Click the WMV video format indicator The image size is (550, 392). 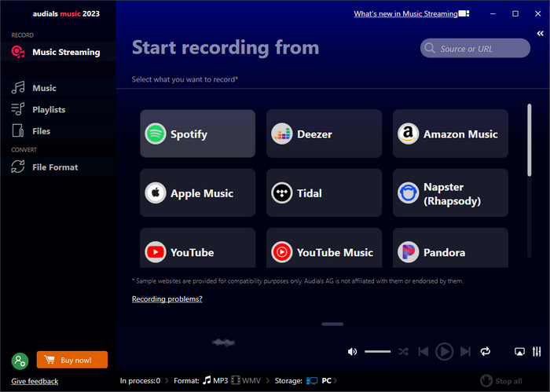(251, 381)
